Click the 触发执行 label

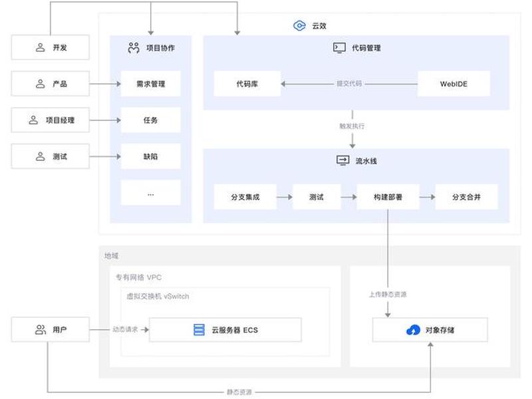point(352,126)
